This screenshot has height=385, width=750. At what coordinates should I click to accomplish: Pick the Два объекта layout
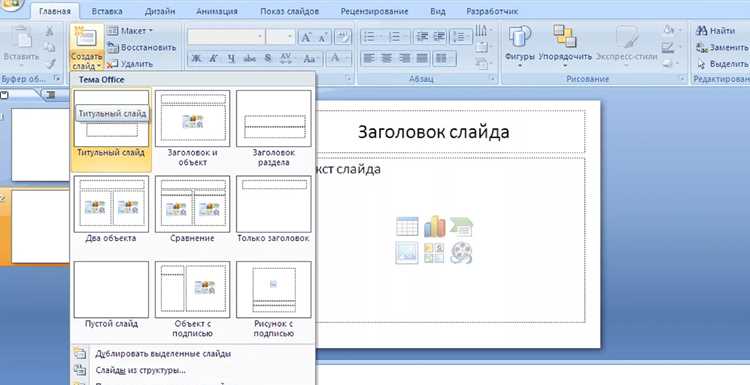coord(111,209)
